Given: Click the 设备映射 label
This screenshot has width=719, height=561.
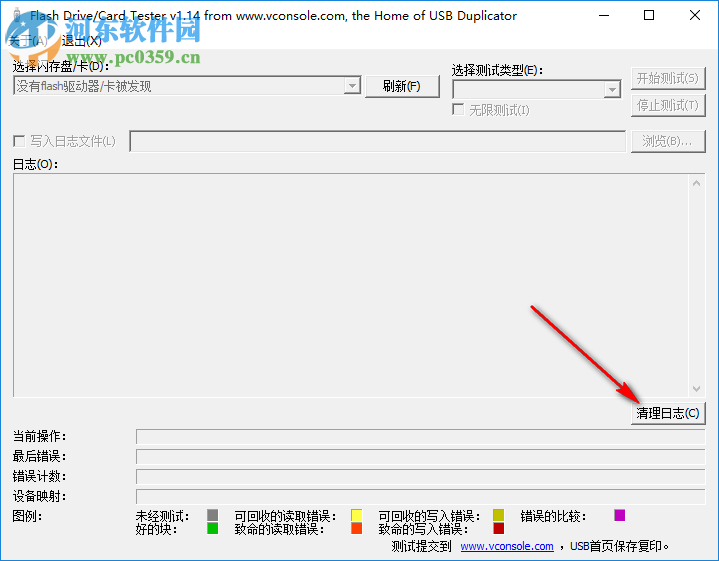Looking at the screenshot, I should 39,496.
